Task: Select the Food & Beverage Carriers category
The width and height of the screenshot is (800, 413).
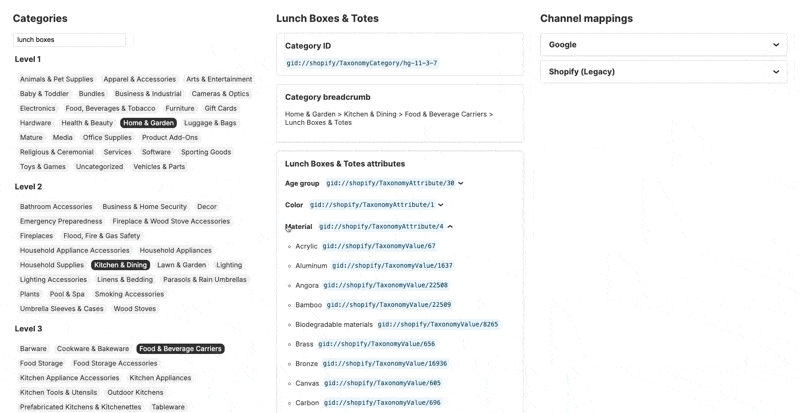Action: coord(180,349)
